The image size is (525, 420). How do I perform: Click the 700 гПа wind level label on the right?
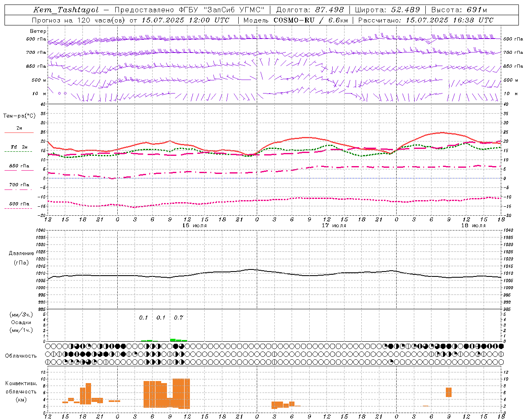click(x=513, y=52)
